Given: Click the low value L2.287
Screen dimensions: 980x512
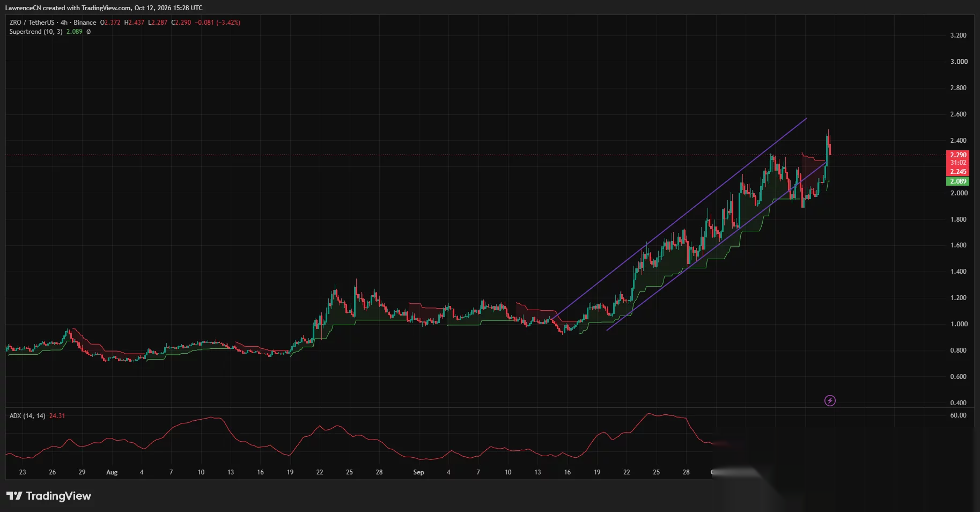Looking at the screenshot, I should pyautogui.click(x=158, y=23).
